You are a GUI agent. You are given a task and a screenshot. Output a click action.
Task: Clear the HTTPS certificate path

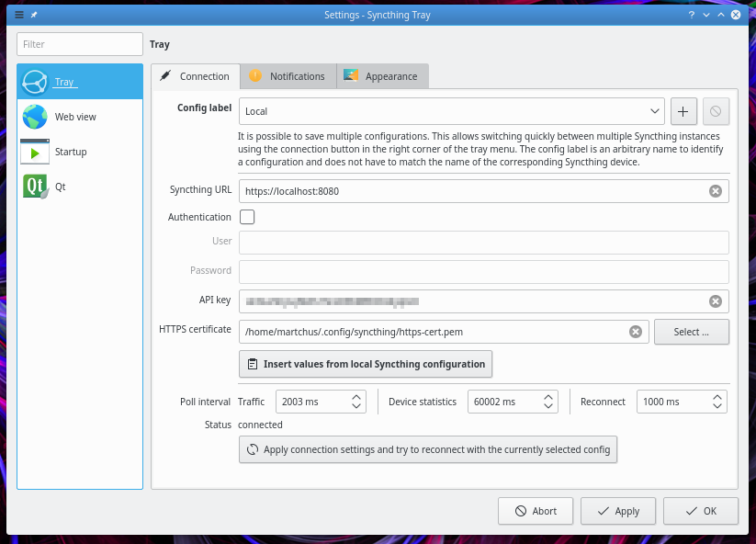[636, 332]
